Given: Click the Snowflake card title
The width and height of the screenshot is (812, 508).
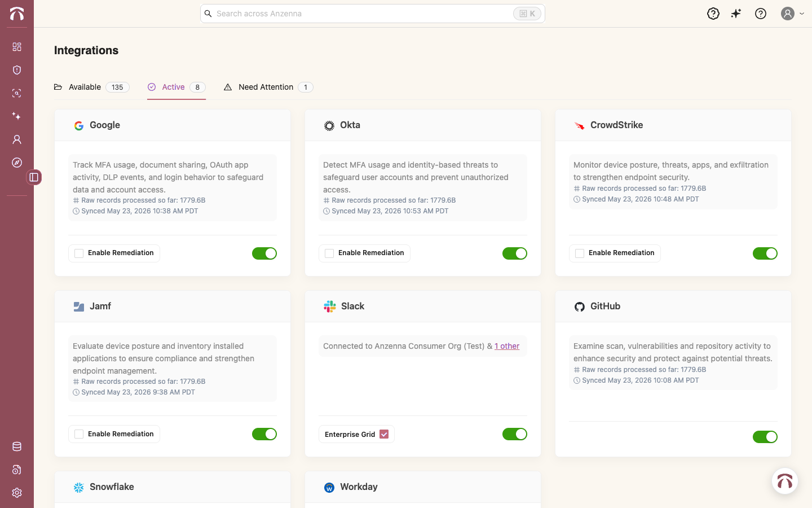Looking at the screenshot, I should (112, 487).
